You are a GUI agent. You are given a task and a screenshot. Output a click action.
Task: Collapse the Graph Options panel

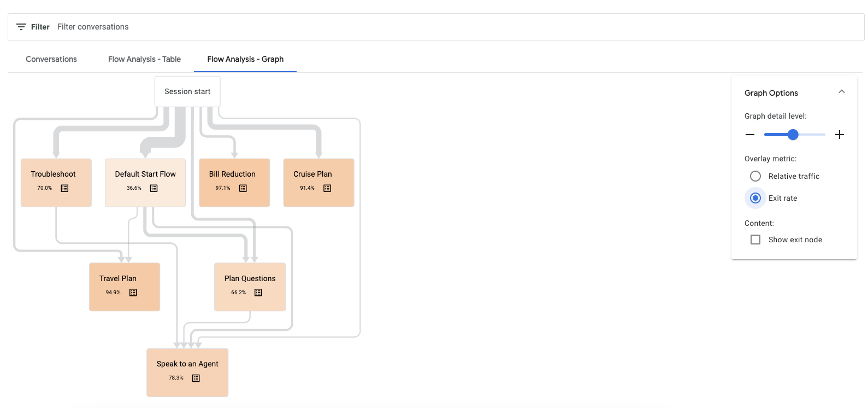pyautogui.click(x=841, y=92)
